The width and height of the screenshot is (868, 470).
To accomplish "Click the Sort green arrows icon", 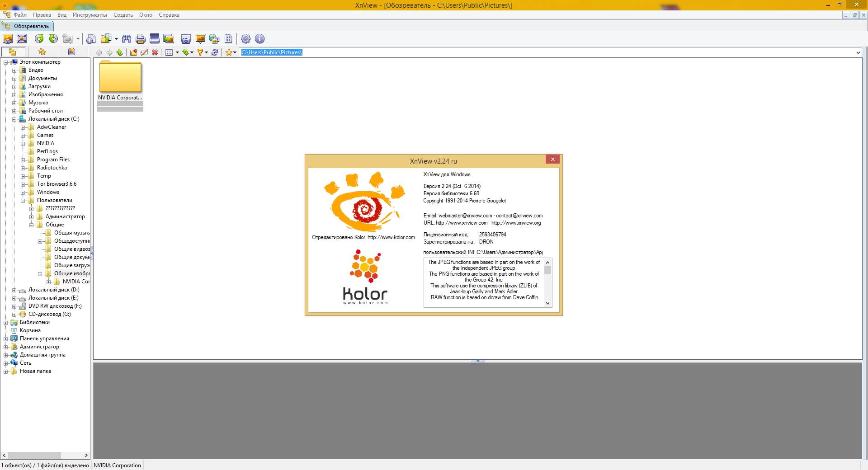I will click(x=185, y=52).
